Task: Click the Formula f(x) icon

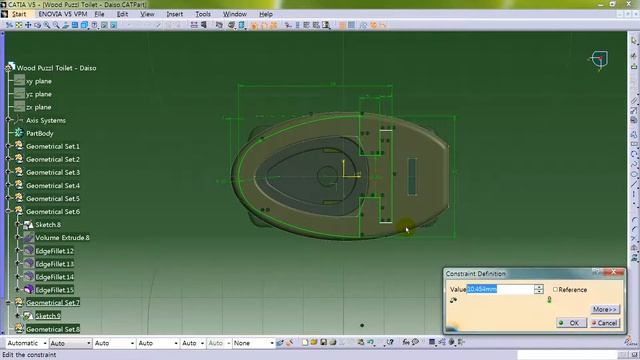Action: coord(405,342)
